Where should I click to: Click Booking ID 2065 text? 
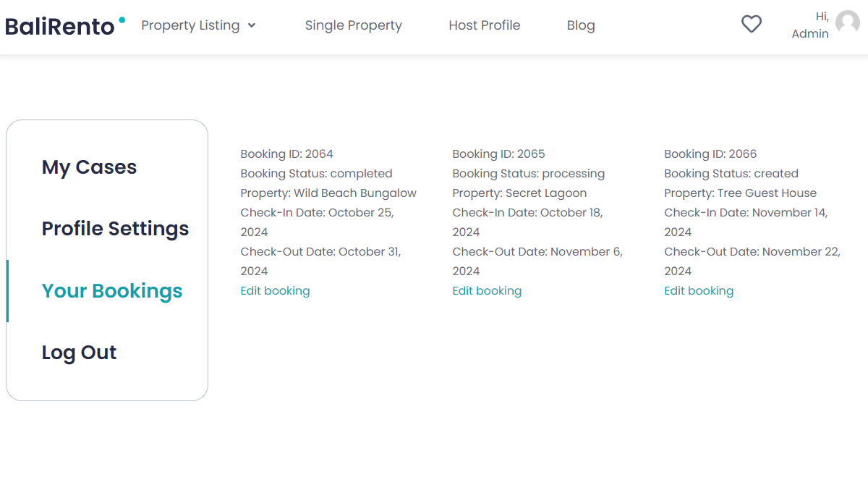tap(498, 153)
